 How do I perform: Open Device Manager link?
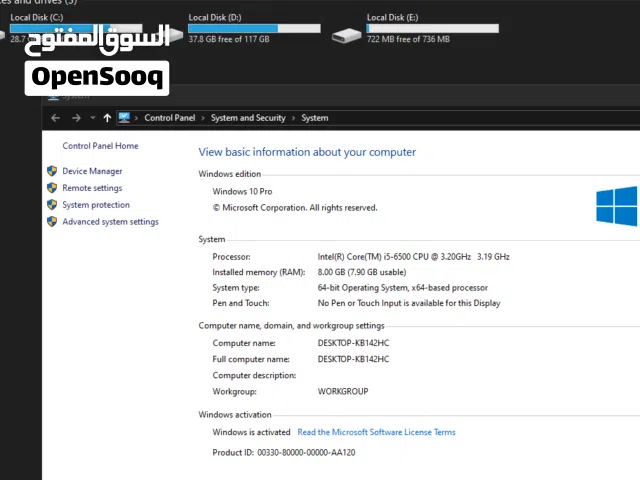pyautogui.click(x=92, y=171)
